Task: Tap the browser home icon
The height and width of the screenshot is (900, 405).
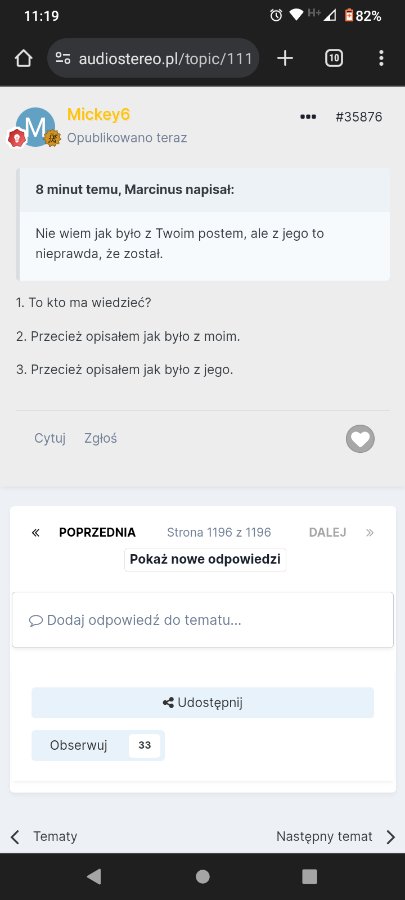Action: (24, 58)
